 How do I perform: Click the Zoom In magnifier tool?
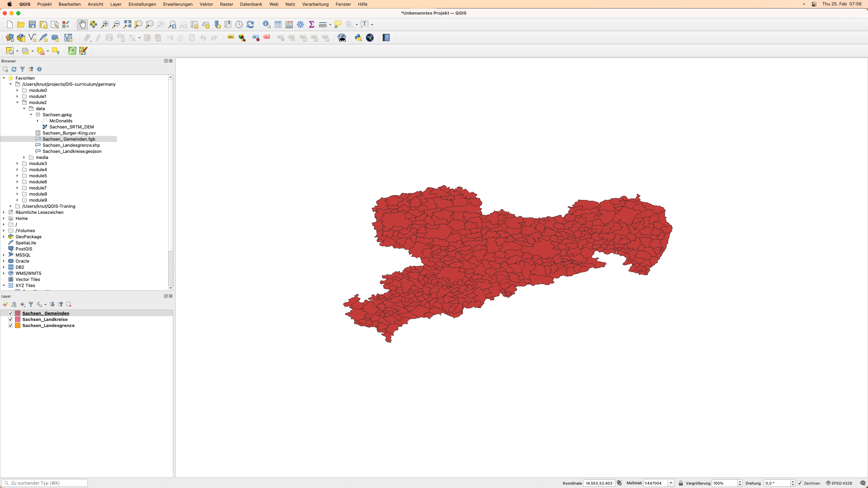105,24
